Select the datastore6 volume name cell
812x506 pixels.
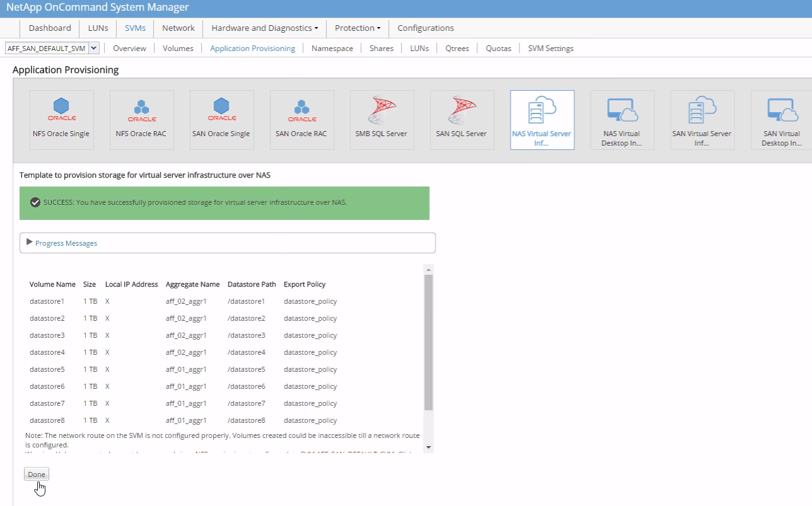pos(47,386)
